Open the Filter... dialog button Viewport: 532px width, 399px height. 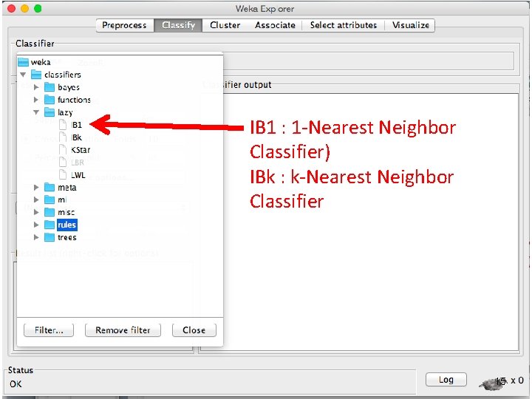click(x=49, y=330)
